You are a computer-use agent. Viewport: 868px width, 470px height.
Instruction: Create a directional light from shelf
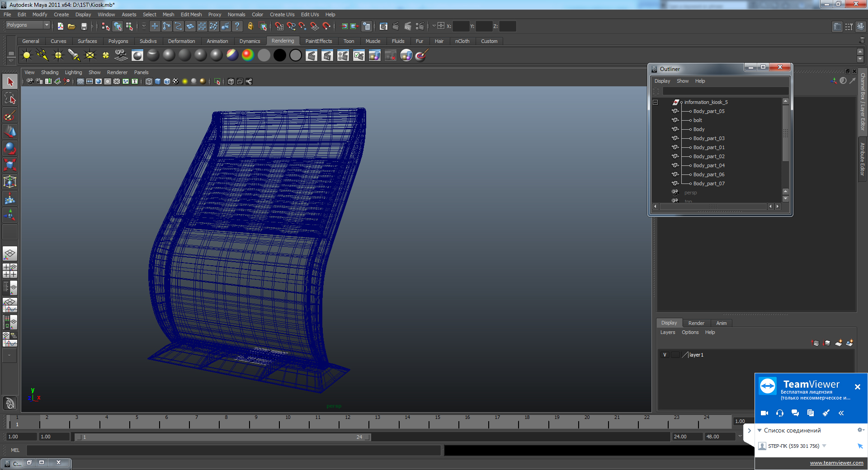42,56
